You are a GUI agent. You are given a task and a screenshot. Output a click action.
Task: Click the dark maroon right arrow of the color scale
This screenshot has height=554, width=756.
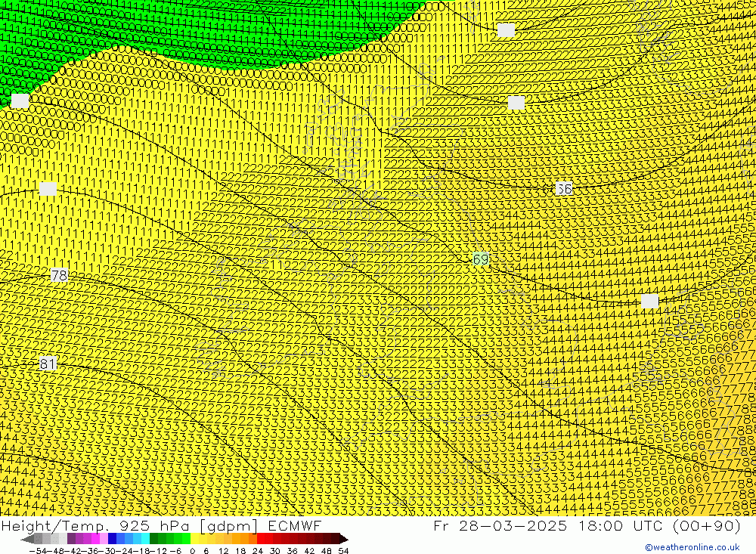coord(343,539)
